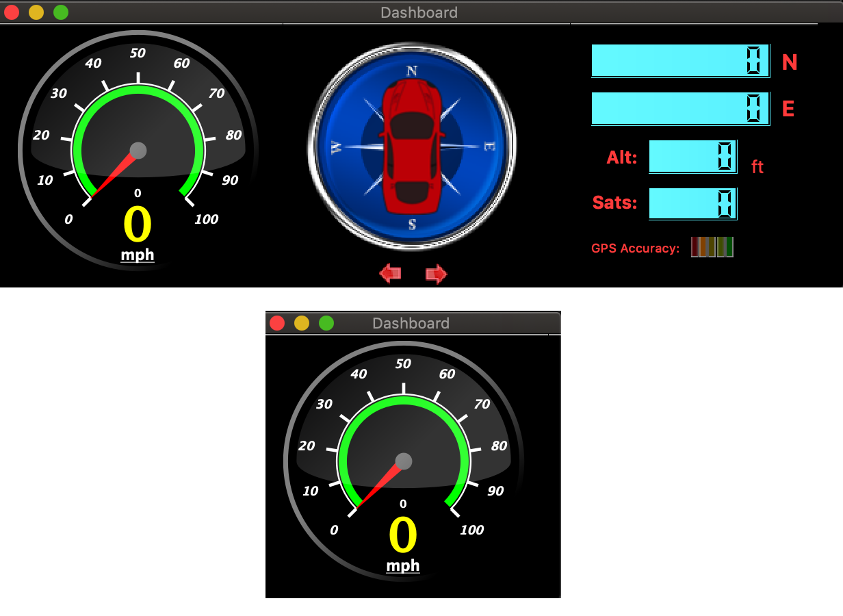Click the left turn signal arrow
The width and height of the screenshot is (843, 616).
pyautogui.click(x=390, y=274)
